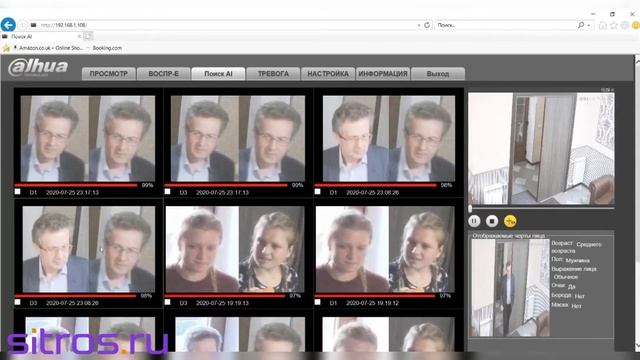Click the Выход logout button
640x360 pixels.
click(438, 74)
